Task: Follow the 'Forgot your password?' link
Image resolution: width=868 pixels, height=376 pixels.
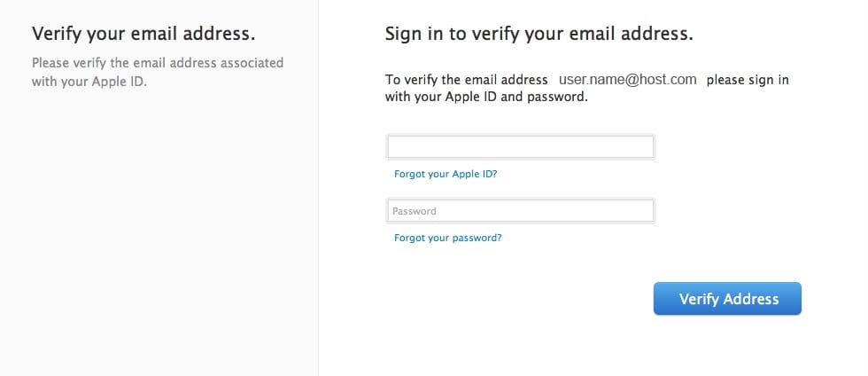Action: pyautogui.click(x=448, y=238)
